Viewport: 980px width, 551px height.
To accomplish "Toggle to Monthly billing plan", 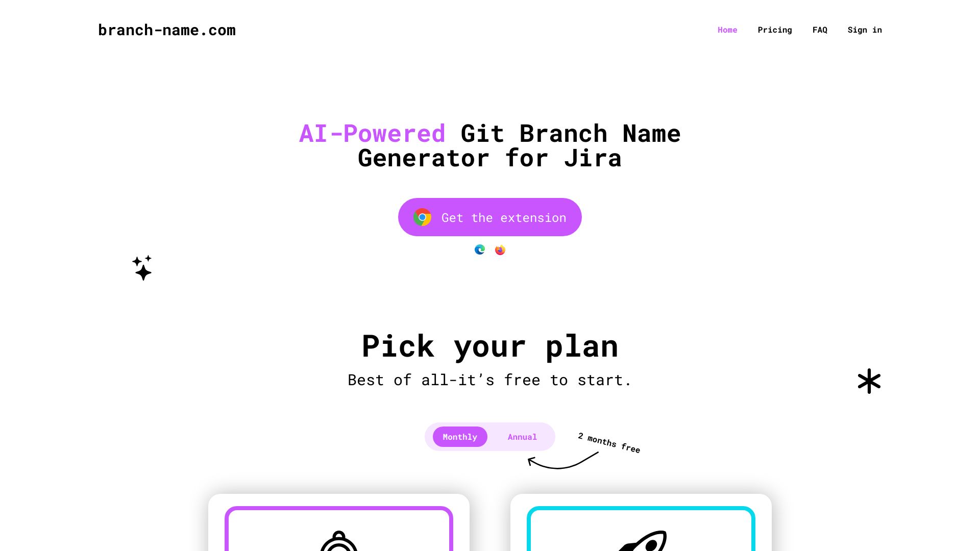I will 460,437.
